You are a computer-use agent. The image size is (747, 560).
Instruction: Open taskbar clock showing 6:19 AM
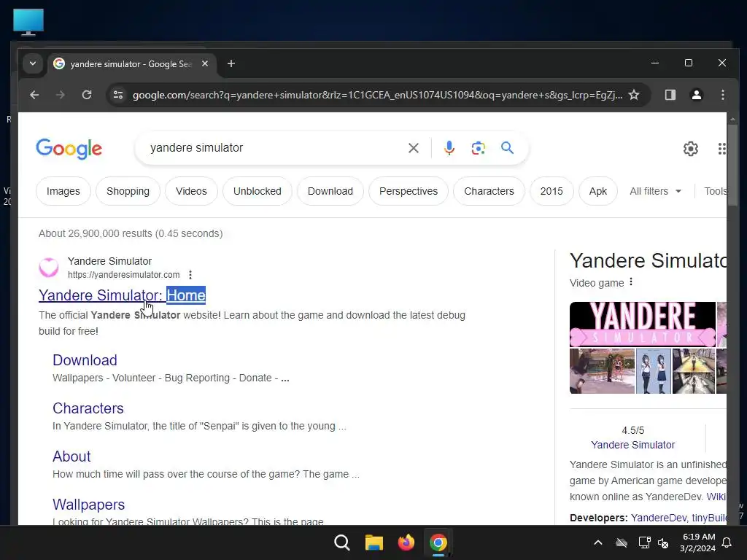coord(697,542)
